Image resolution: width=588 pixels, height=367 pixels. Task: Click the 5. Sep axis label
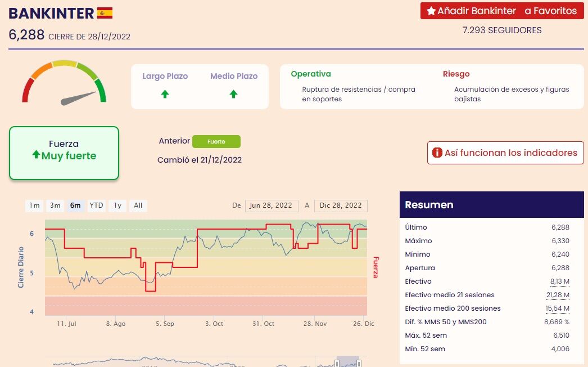click(165, 324)
